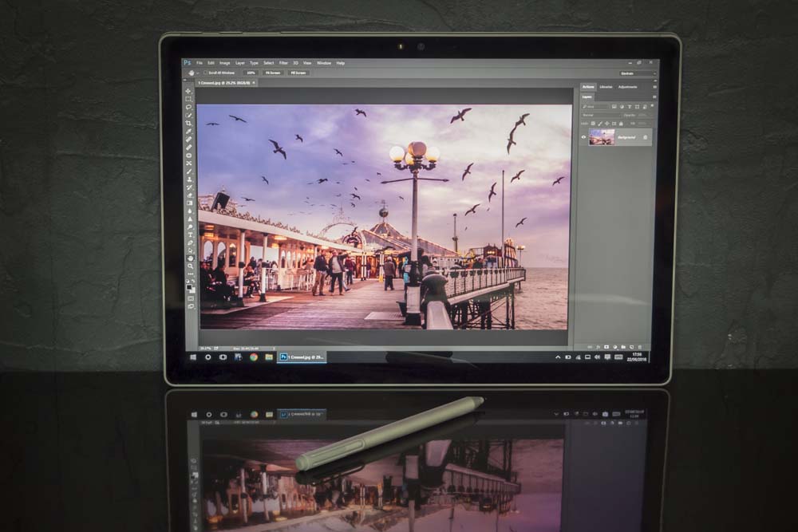Image resolution: width=798 pixels, height=532 pixels.
Task: Toggle lock transparent pixels
Action: pos(593,124)
